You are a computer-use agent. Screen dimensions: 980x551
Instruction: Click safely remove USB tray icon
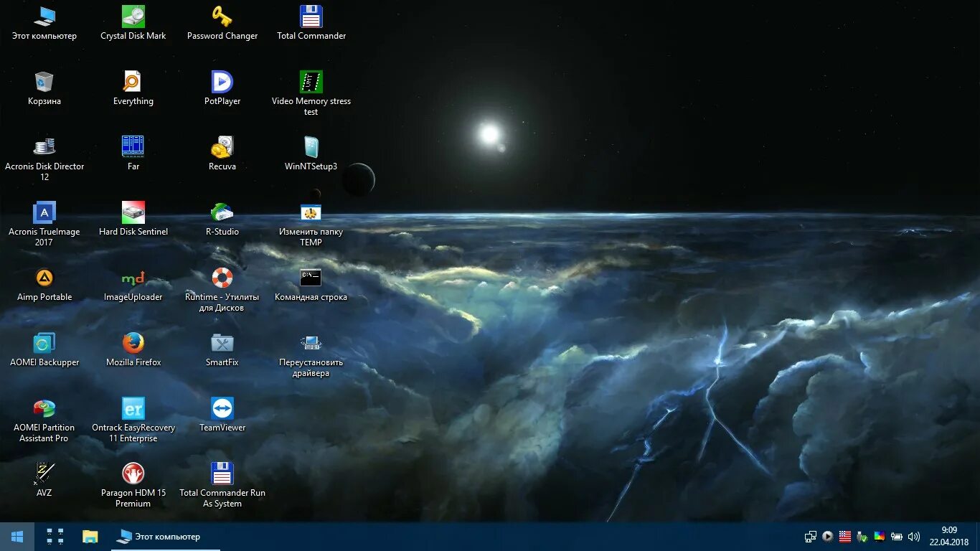(862, 537)
